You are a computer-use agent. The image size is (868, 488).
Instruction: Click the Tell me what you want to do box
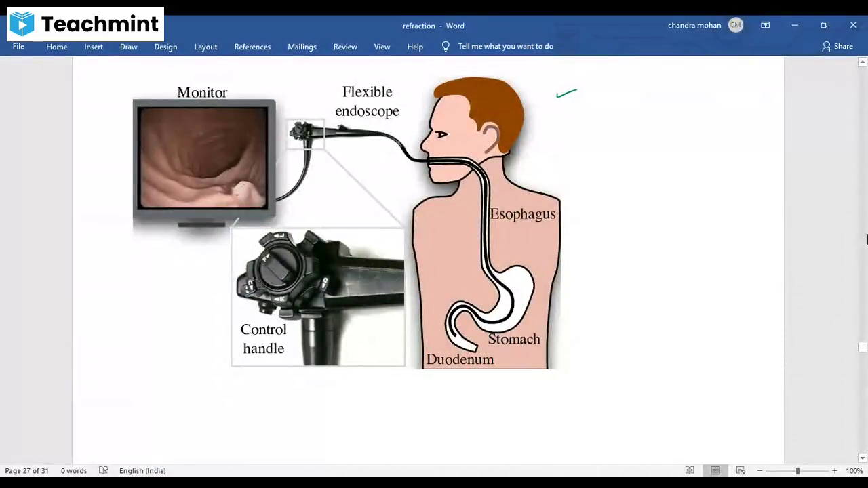[505, 46]
